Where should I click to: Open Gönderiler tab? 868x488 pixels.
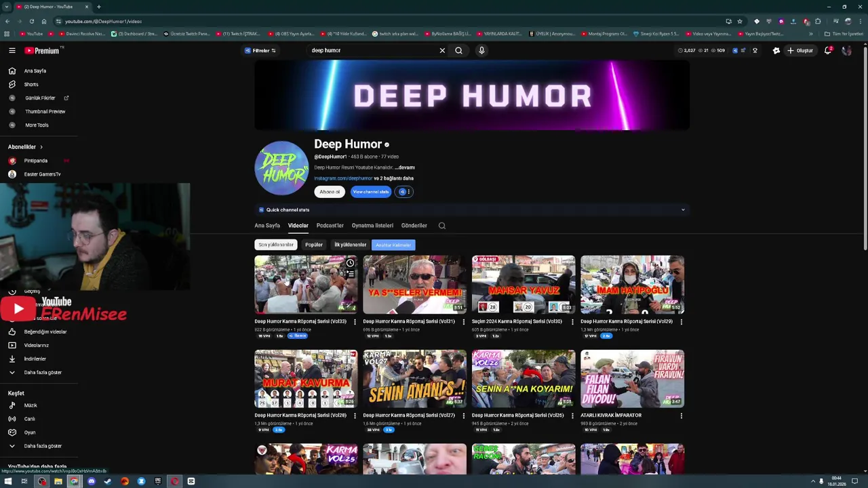[414, 226]
